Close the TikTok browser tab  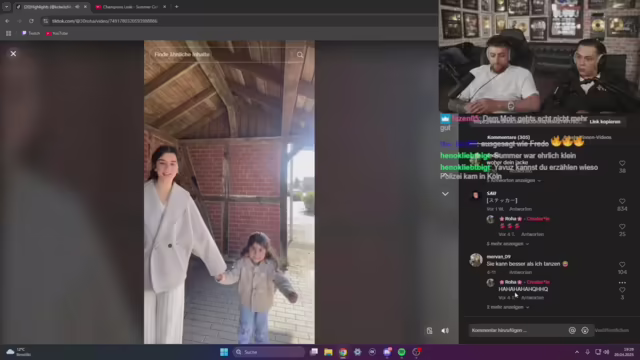[x=85, y=7]
